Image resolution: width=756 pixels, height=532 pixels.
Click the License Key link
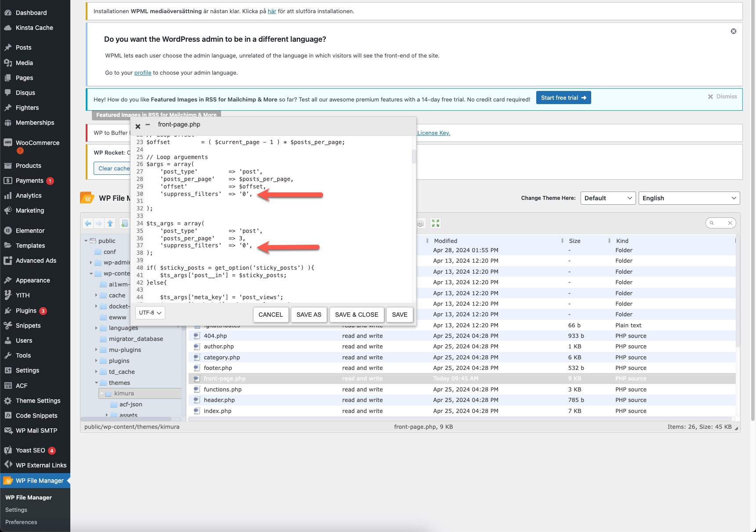tap(434, 133)
